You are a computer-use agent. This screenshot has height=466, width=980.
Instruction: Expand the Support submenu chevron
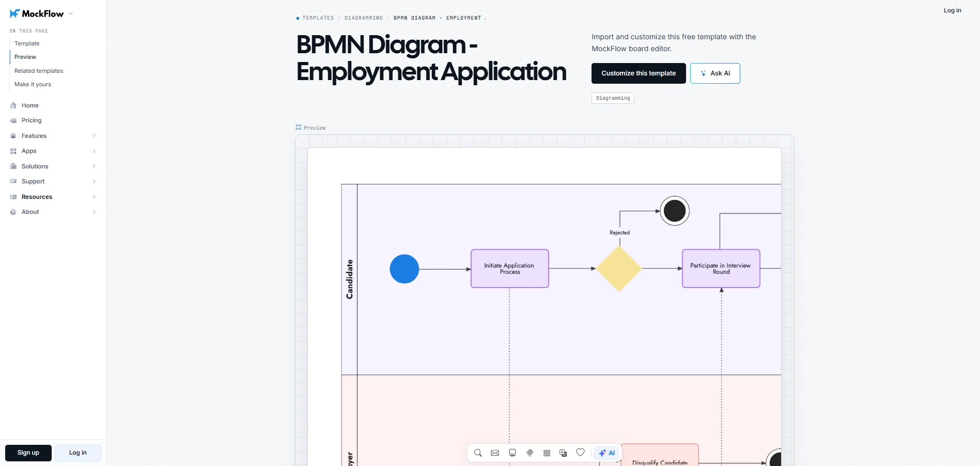tap(94, 181)
